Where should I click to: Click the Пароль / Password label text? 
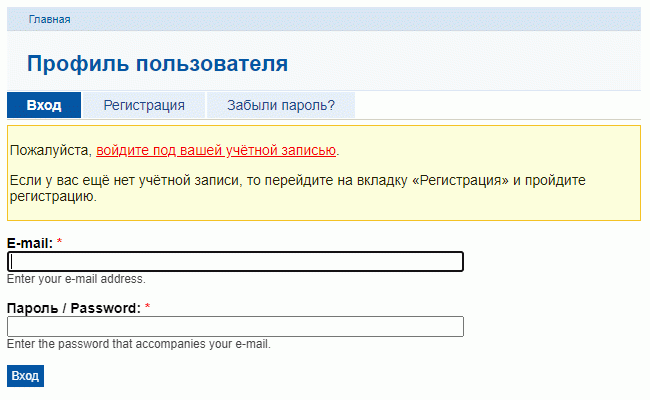coord(74,308)
